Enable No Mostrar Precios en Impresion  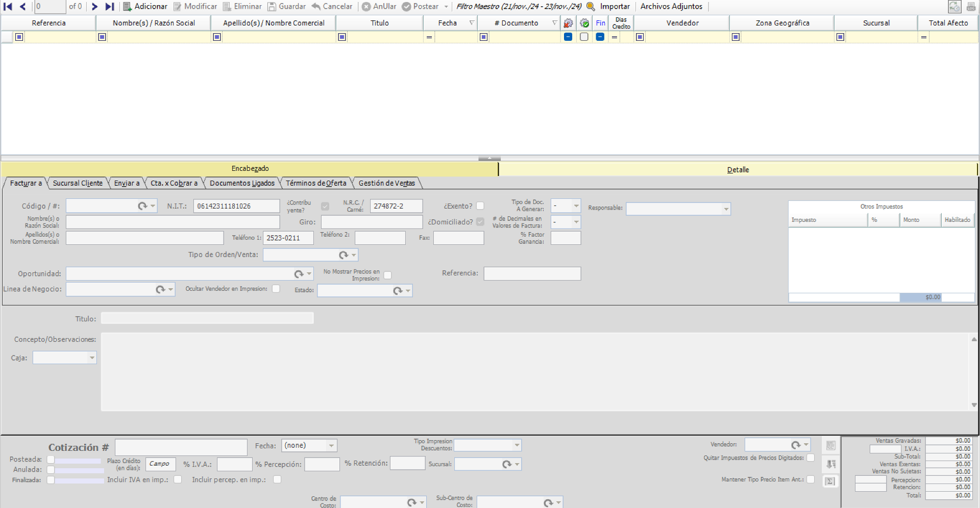coord(388,275)
